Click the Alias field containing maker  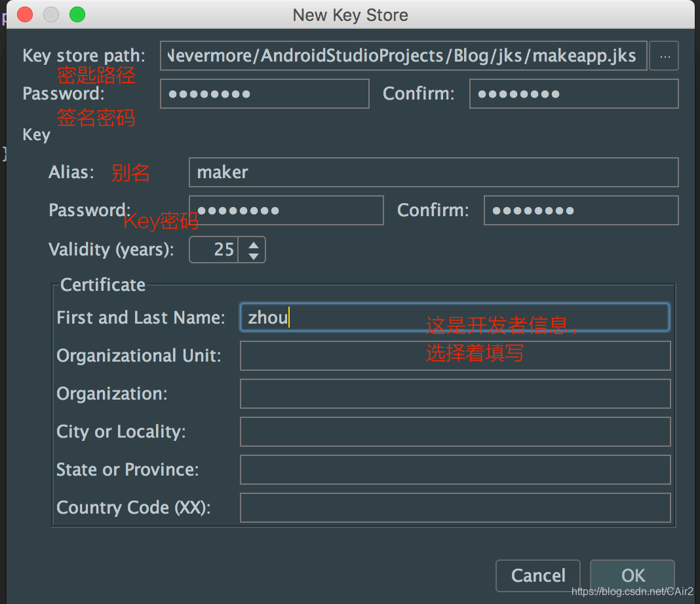(433, 172)
